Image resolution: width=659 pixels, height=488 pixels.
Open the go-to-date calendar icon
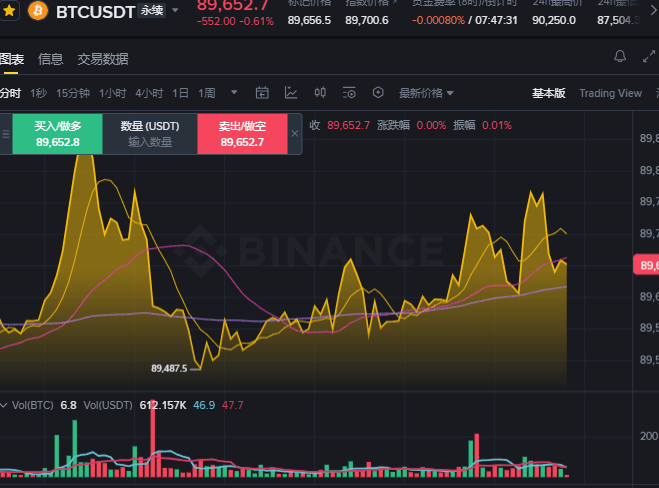pos(262,92)
